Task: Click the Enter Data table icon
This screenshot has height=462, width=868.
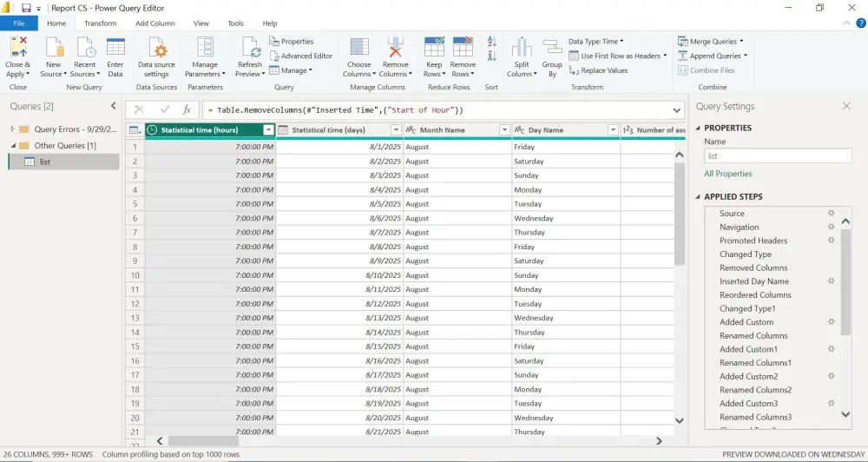Action: (115, 47)
